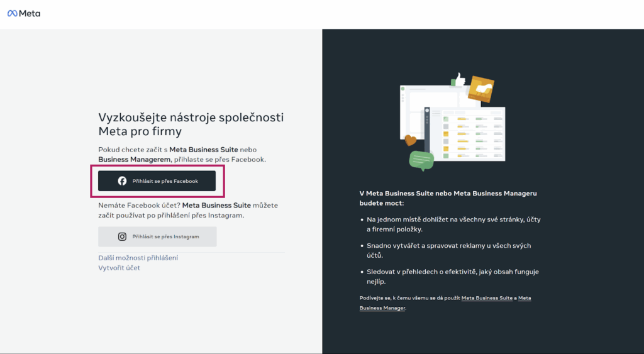
Task: Click the bullet starting "Sledovat v přehledech o efektivitě"
Action: 453,277
